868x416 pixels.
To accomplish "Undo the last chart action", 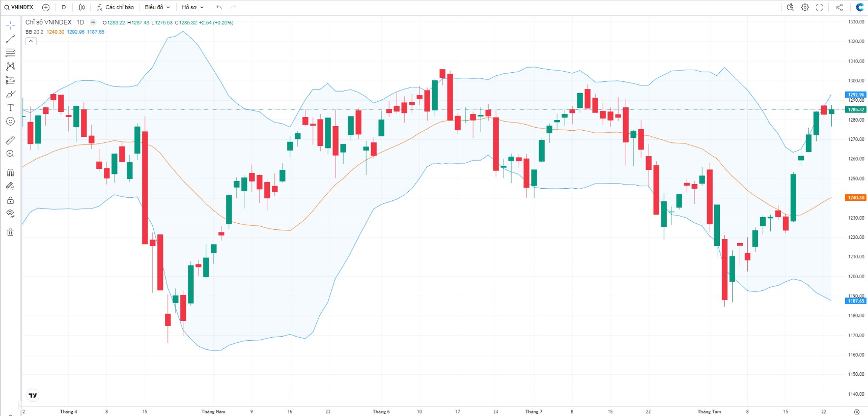I will point(219,7).
